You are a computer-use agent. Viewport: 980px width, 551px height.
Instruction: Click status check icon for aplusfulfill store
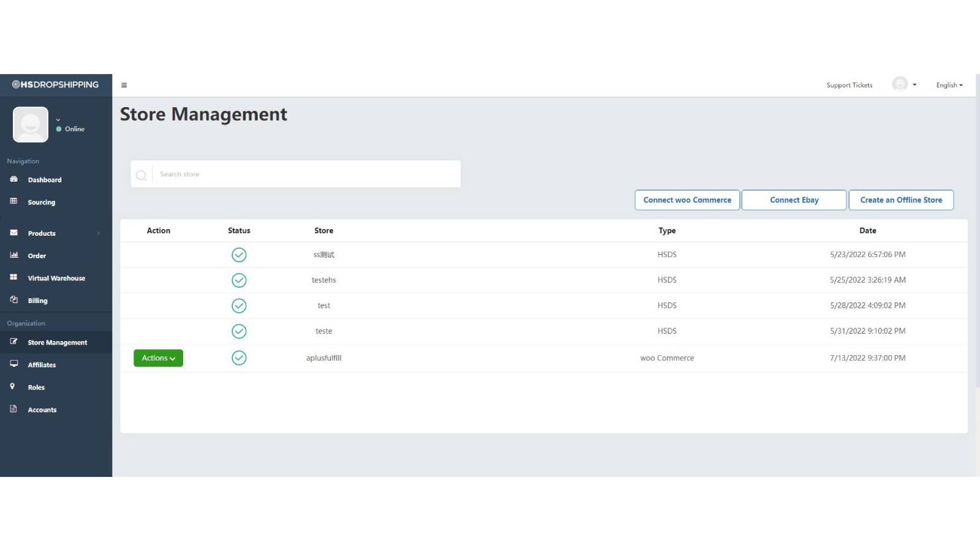pyautogui.click(x=239, y=358)
